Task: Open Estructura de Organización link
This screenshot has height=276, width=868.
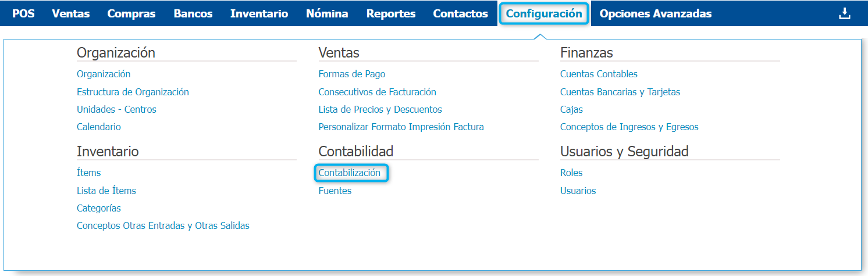Action: point(133,92)
